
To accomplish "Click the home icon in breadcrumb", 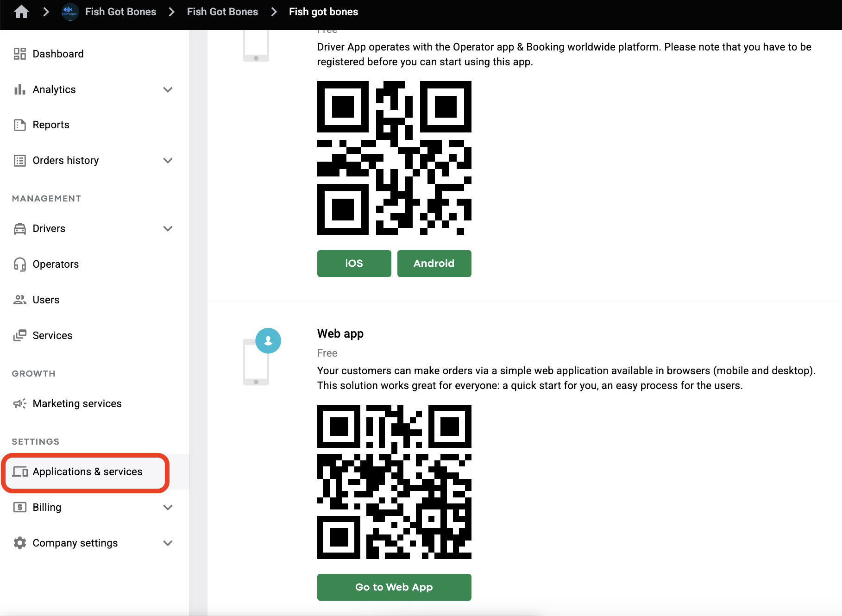I will tap(21, 12).
